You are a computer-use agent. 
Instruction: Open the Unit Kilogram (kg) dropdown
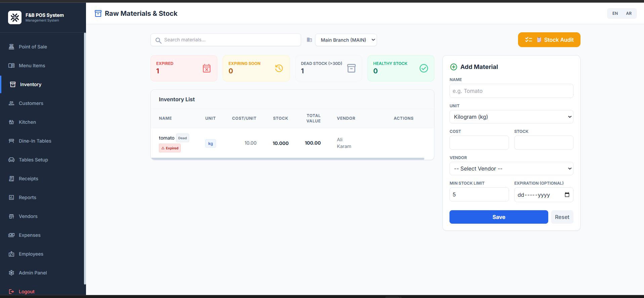coord(511,117)
